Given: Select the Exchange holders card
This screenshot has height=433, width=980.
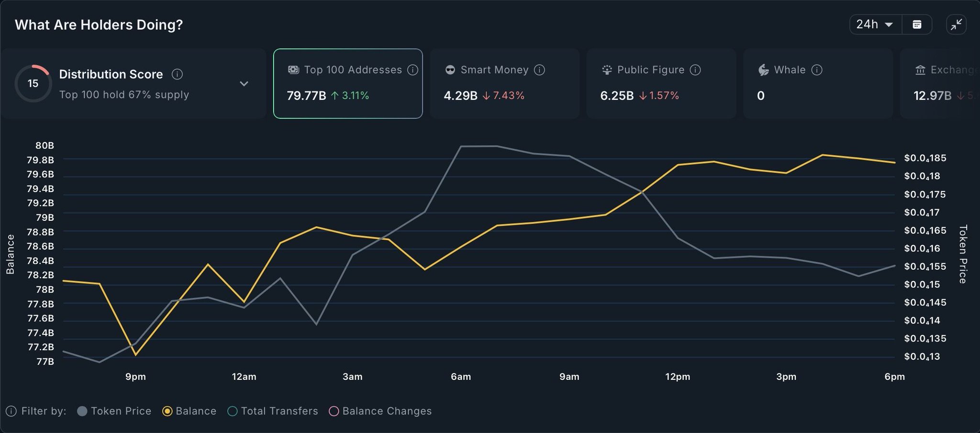Looking at the screenshot, I should coord(940,83).
